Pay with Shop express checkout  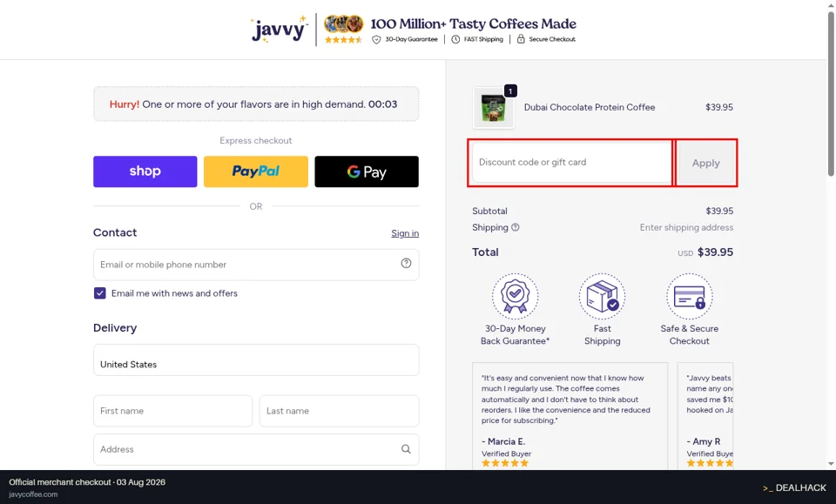click(145, 171)
